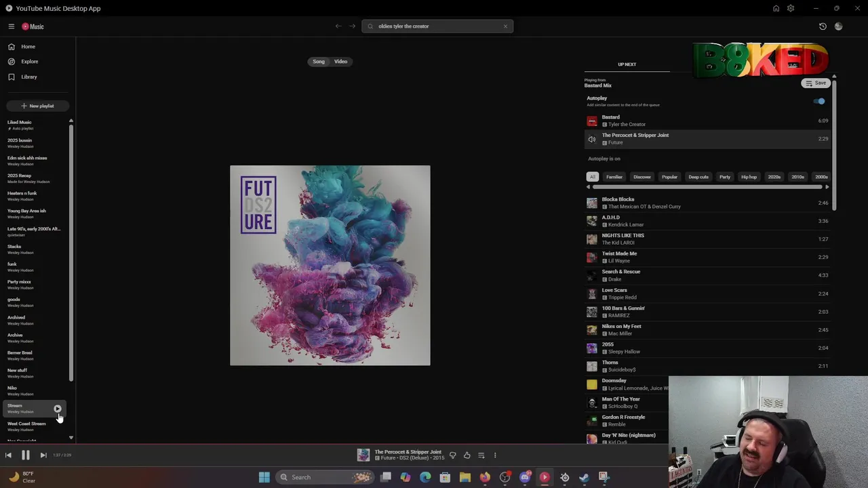
Task: Clear the search box with the X
Action: (505, 26)
